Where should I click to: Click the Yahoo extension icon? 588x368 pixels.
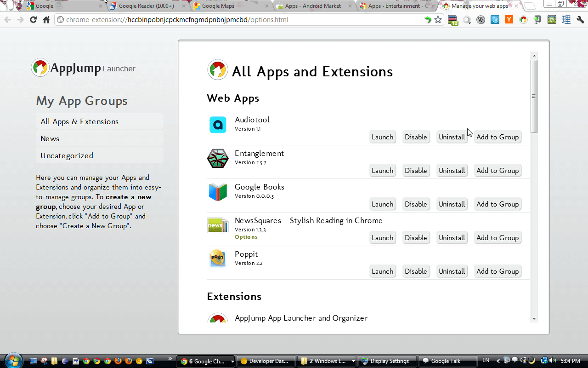click(x=509, y=20)
